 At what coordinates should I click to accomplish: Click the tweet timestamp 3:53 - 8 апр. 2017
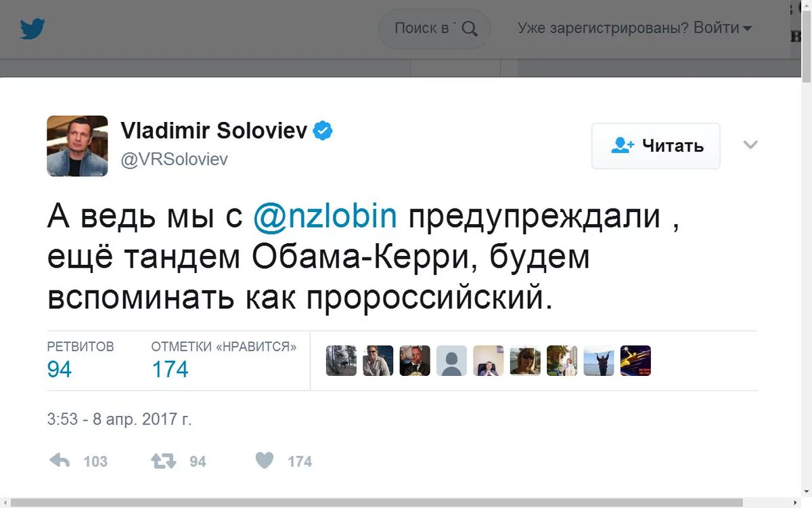pyautogui.click(x=120, y=420)
